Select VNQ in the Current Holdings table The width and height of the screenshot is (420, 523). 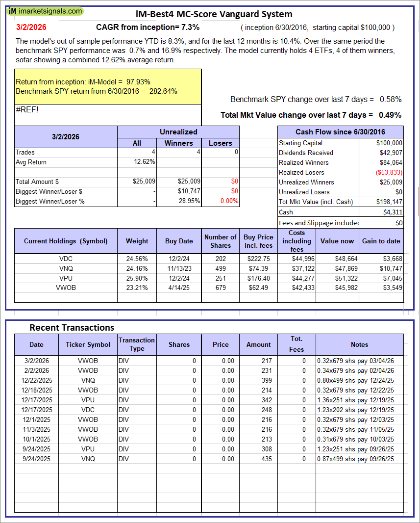point(66,268)
